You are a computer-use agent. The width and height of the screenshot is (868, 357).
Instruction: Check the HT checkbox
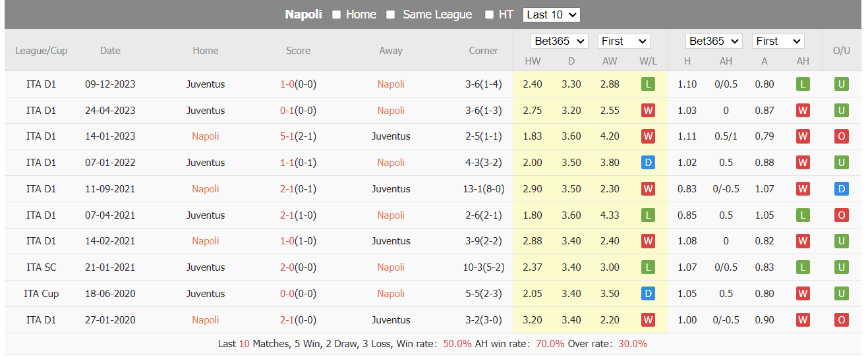(489, 14)
